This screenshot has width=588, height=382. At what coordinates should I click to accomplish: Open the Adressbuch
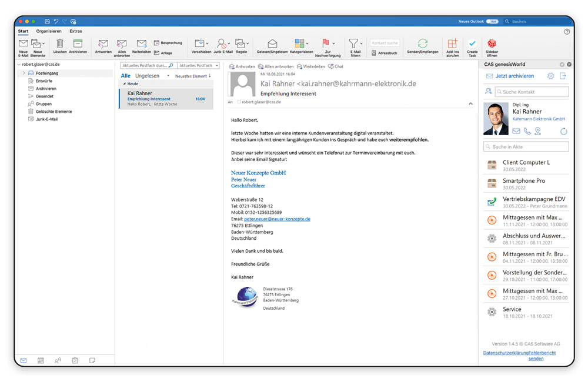coord(385,53)
